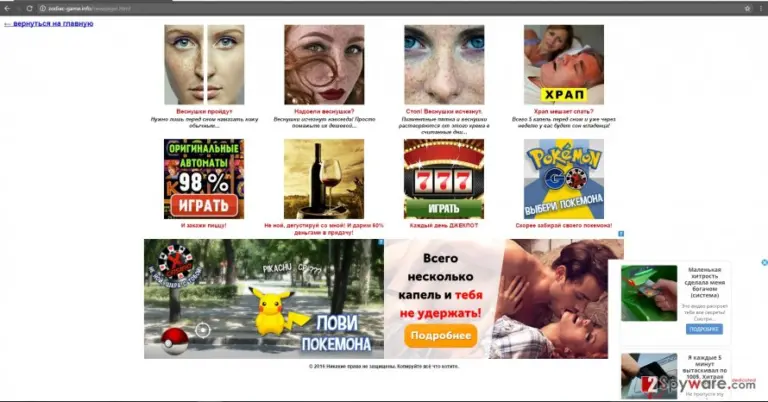The height and width of the screenshot is (402, 768).
Task: Open the ХРАП snoring ad thumbnail
Action: [x=564, y=65]
